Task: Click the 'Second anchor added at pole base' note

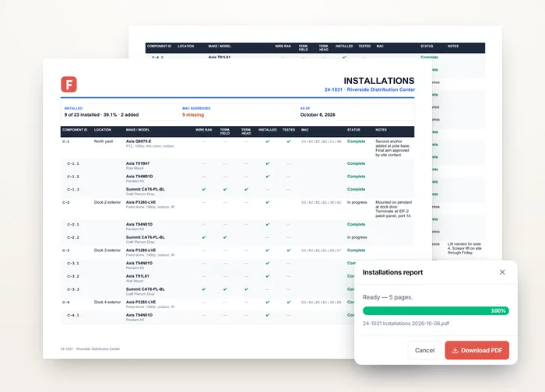Action: pos(392,149)
